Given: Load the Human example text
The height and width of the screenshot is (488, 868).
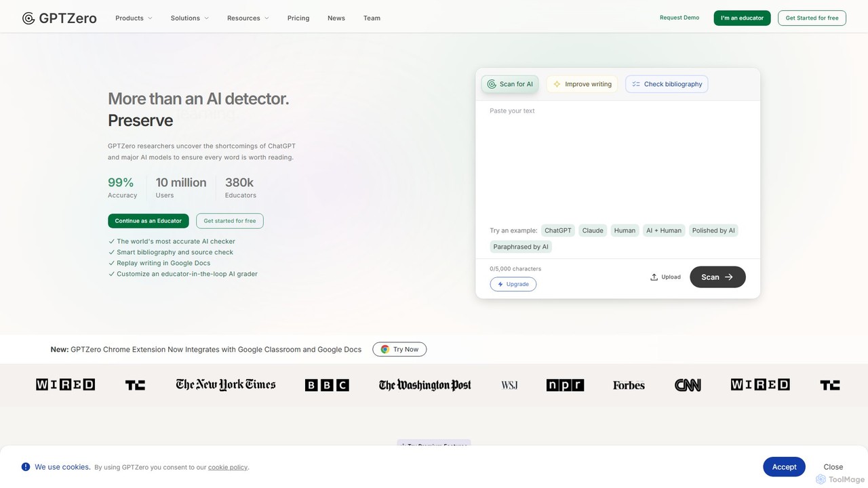Looking at the screenshot, I should coord(625,230).
